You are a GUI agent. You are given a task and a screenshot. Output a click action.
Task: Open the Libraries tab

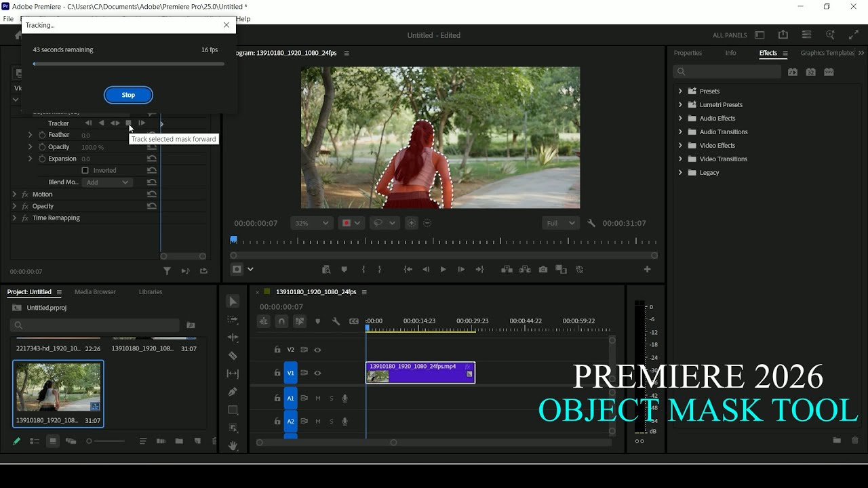[x=151, y=292]
